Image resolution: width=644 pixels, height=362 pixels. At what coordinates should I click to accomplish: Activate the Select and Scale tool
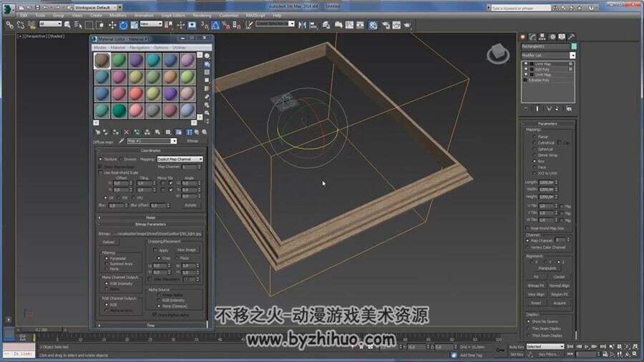[x=135, y=25]
